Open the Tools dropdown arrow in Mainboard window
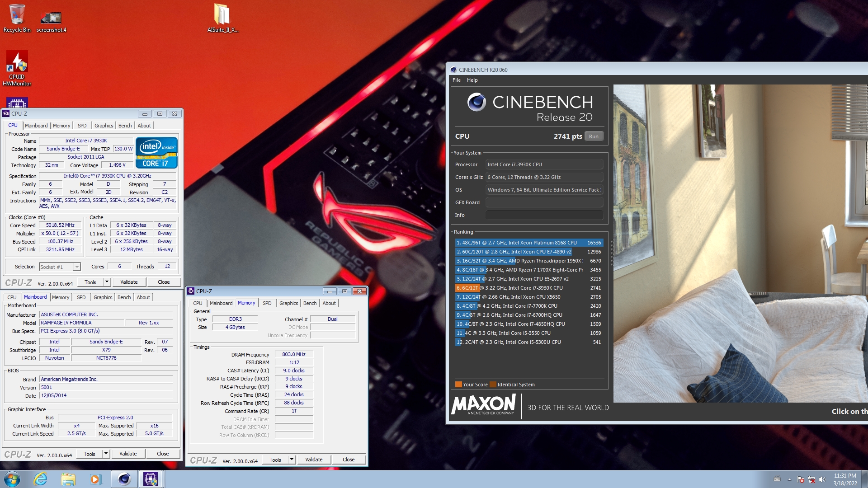The image size is (868, 488). [106, 454]
